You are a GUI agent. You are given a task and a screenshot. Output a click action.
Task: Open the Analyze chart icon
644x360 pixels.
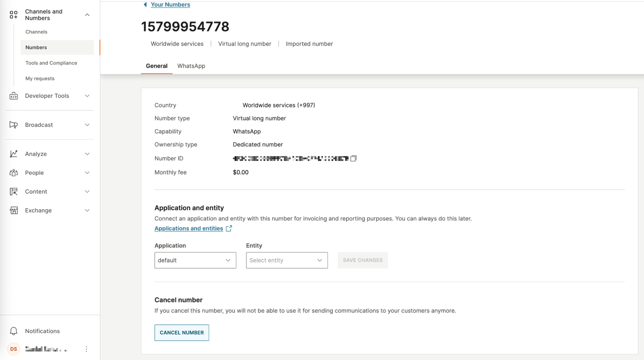tap(14, 154)
